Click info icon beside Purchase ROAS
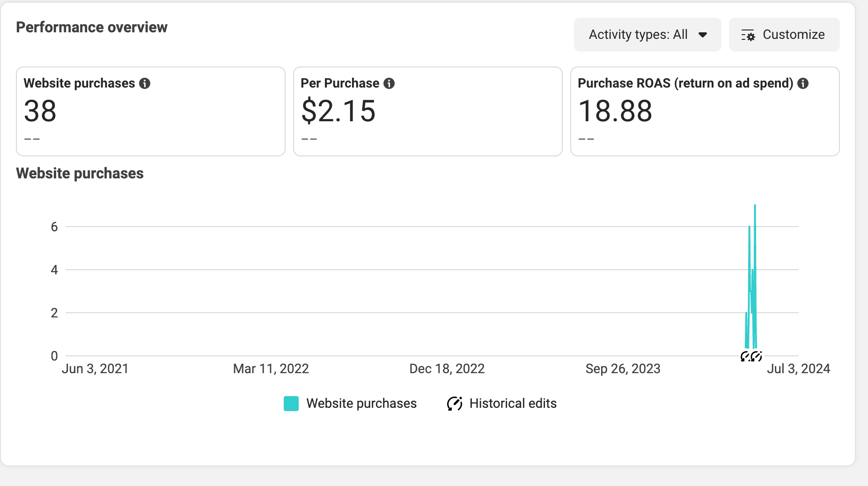Viewport: 868px width, 486px height. coord(803,83)
